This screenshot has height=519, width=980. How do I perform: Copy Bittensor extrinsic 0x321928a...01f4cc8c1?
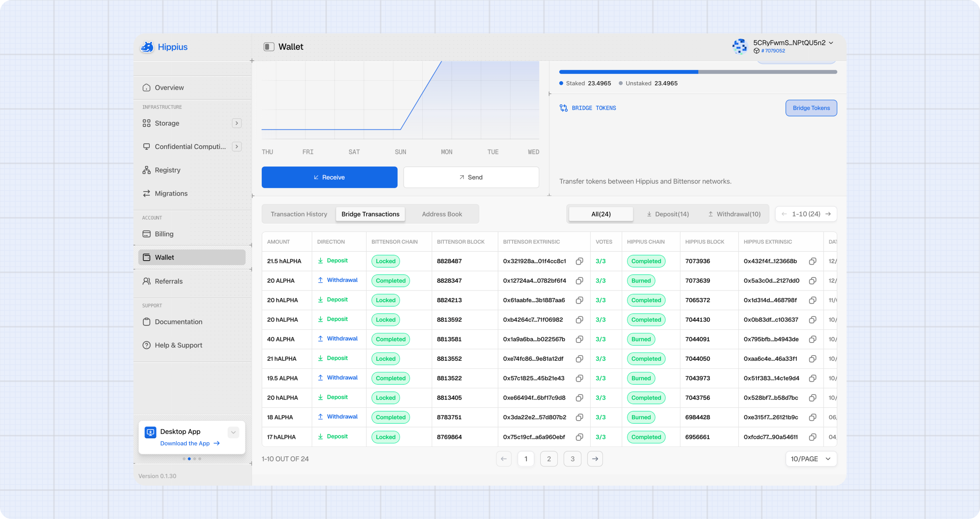pyautogui.click(x=579, y=261)
